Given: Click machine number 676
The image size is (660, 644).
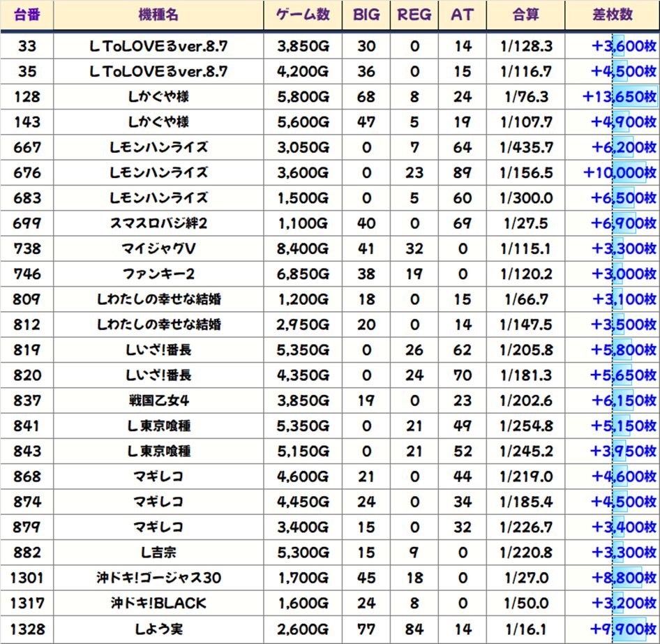Looking at the screenshot, I should click(27, 172).
